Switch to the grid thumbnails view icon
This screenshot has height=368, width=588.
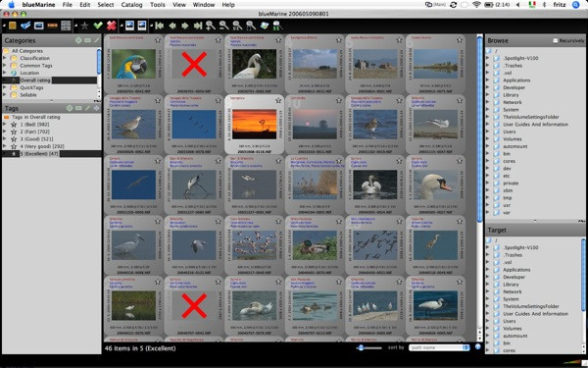click(66, 26)
